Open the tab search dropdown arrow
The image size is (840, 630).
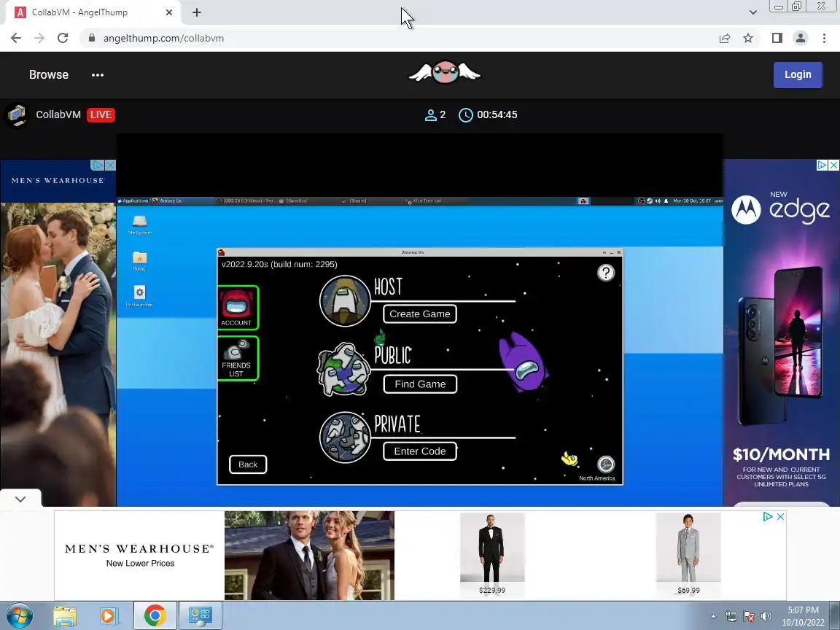(x=752, y=12)
